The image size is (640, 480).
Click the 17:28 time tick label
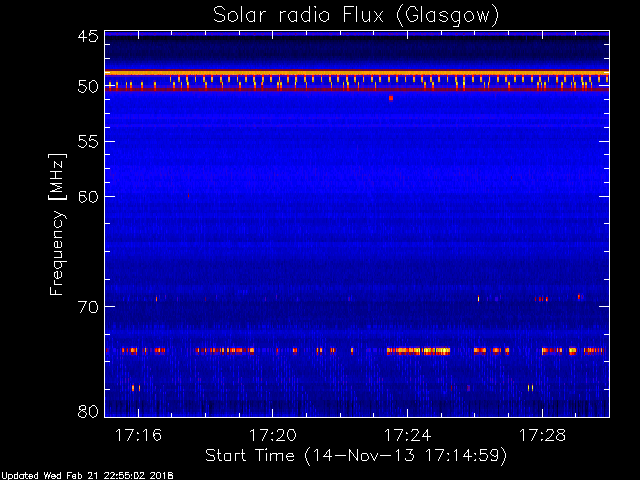(542, 435)
